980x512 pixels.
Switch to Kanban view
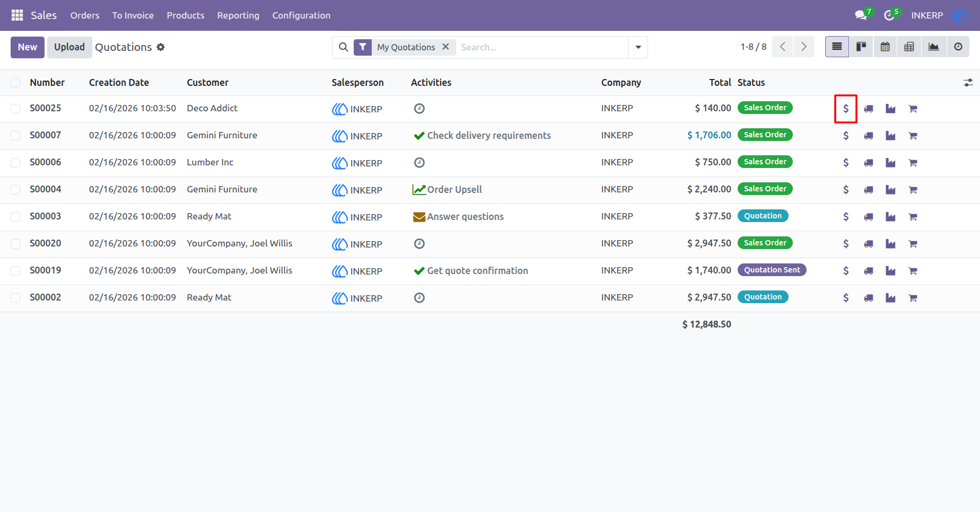click(861, 47)
